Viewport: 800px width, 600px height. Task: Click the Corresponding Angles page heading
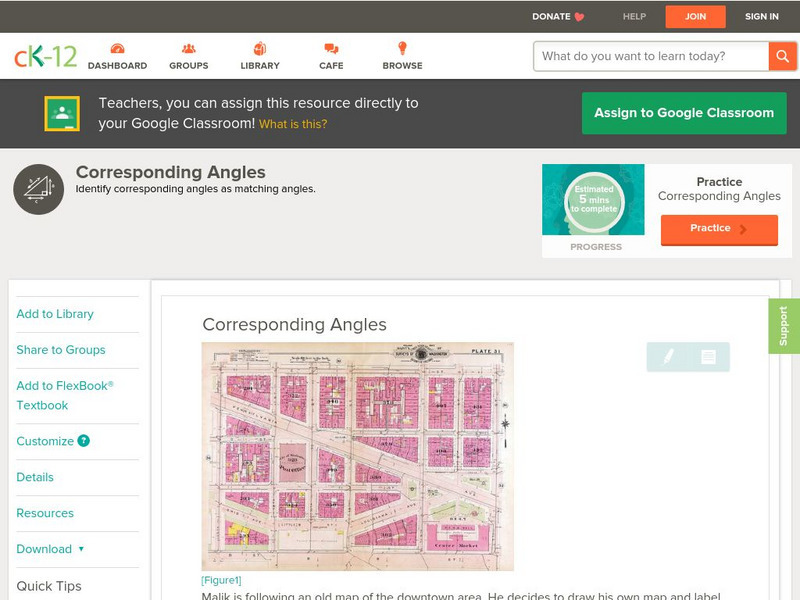[x=171, y=172]
